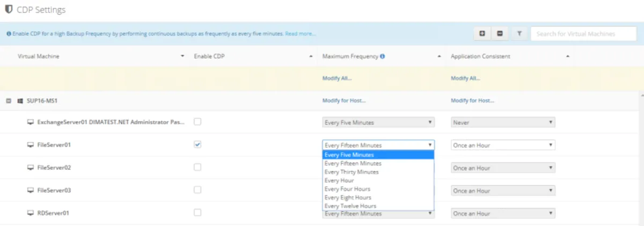The width and height of the screenshot is (644, 226).
Task: Enable CDP for FileServer03
Action: (197, 190)
